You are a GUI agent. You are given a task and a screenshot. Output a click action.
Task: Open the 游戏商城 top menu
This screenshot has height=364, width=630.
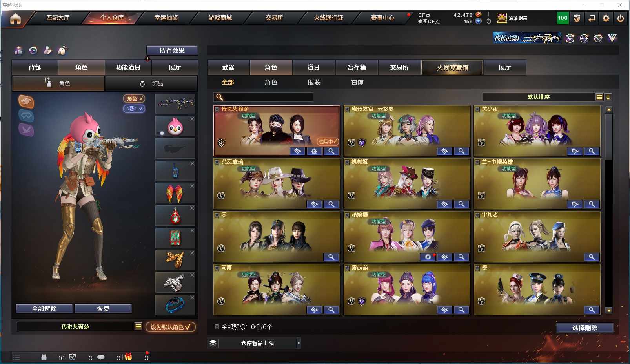click(x=220, y=18)
